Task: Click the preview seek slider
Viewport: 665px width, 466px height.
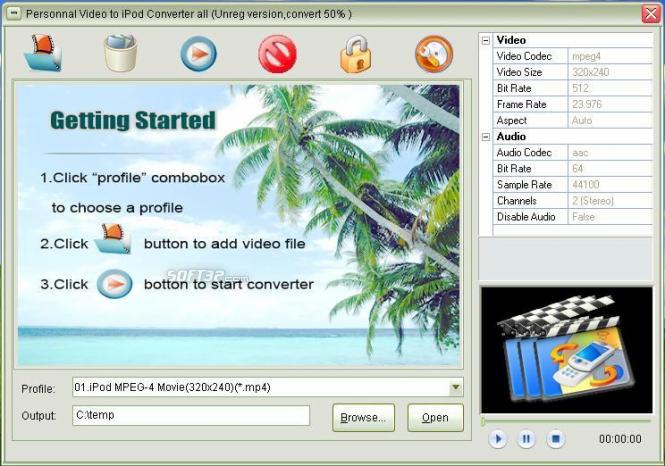Action: (x=566, y=421)
